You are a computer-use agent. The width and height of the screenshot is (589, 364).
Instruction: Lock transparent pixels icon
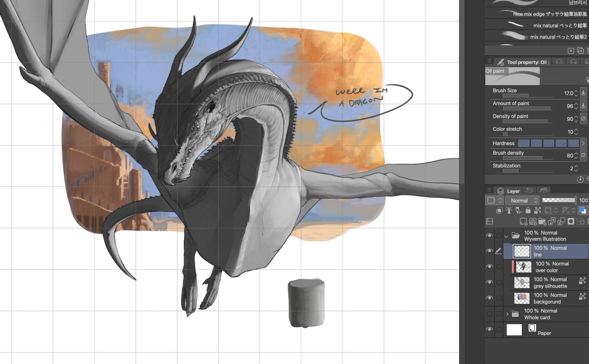[x=537, y=210]
